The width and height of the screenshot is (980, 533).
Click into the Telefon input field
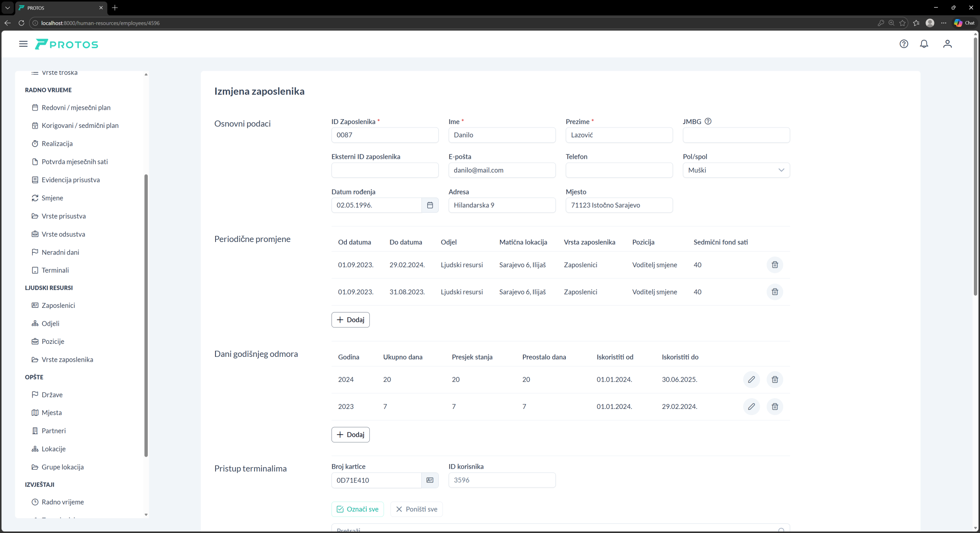click(619, 170)
